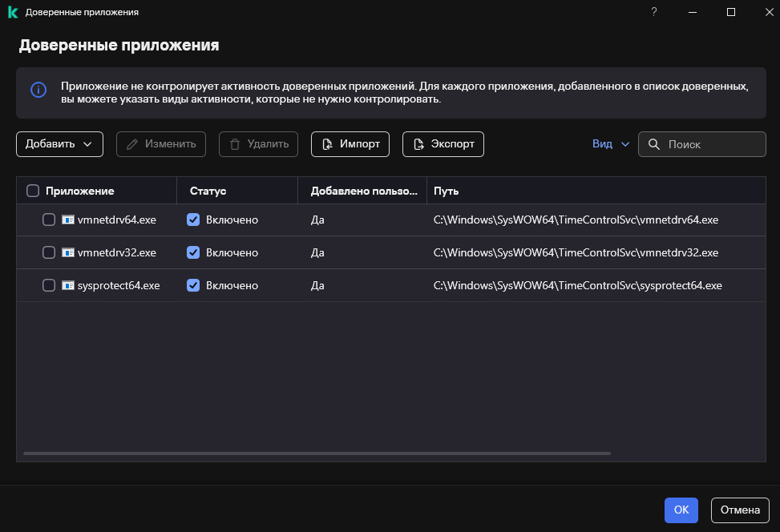Tick the selection checkbox for vmnetdrv64.exe
The width and height of the screenshot is (780, 532).
point(49,220)
